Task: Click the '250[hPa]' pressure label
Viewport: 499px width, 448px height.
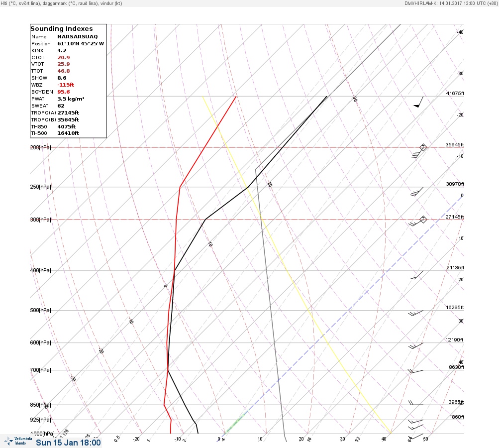Action: tap(40, 187)
